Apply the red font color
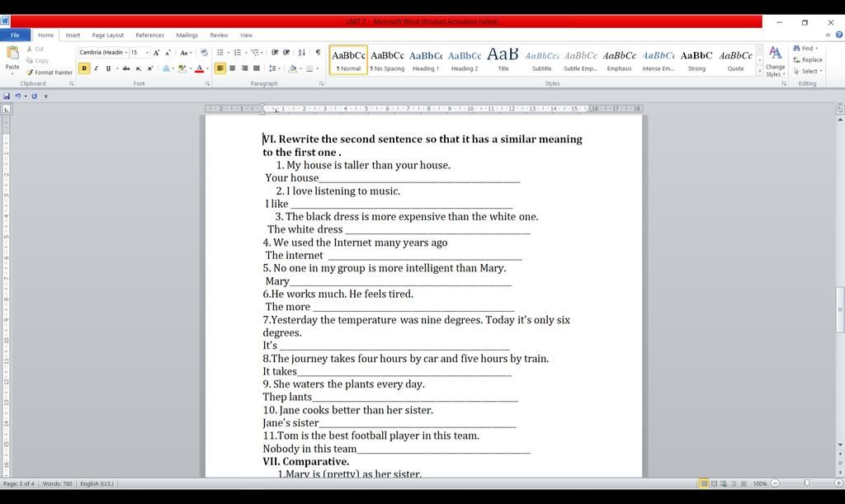This screenshot has height=504, width=845. point(200,68)
